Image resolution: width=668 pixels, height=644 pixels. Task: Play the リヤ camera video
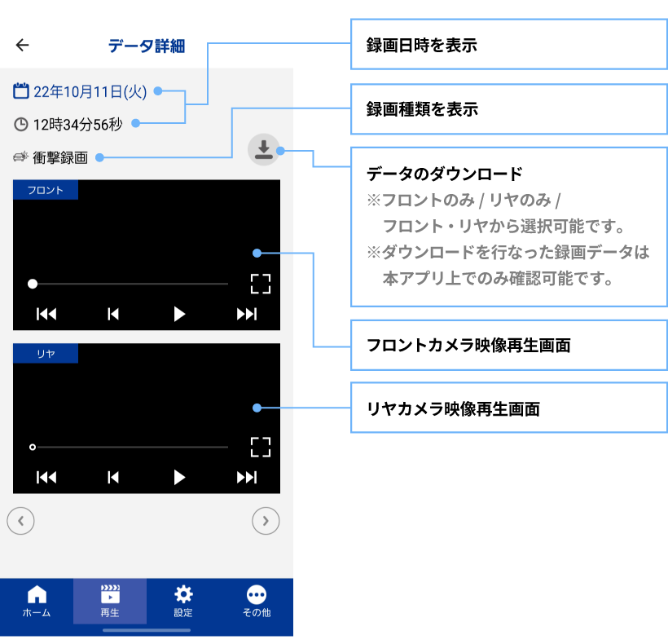click(x=179, y=478)
